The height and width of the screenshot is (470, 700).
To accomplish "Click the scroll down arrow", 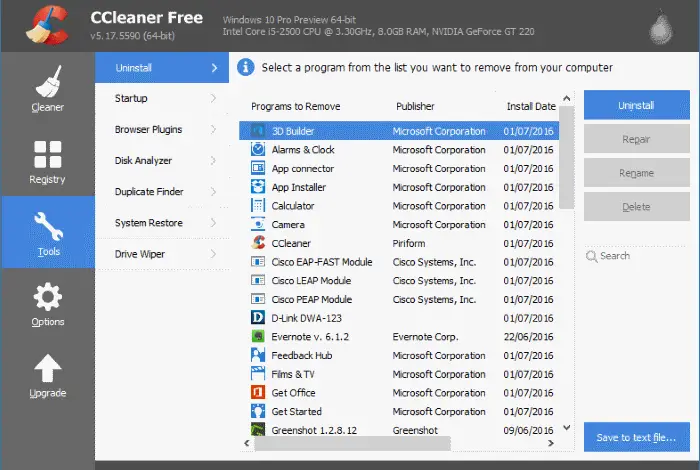I will 567,428.
